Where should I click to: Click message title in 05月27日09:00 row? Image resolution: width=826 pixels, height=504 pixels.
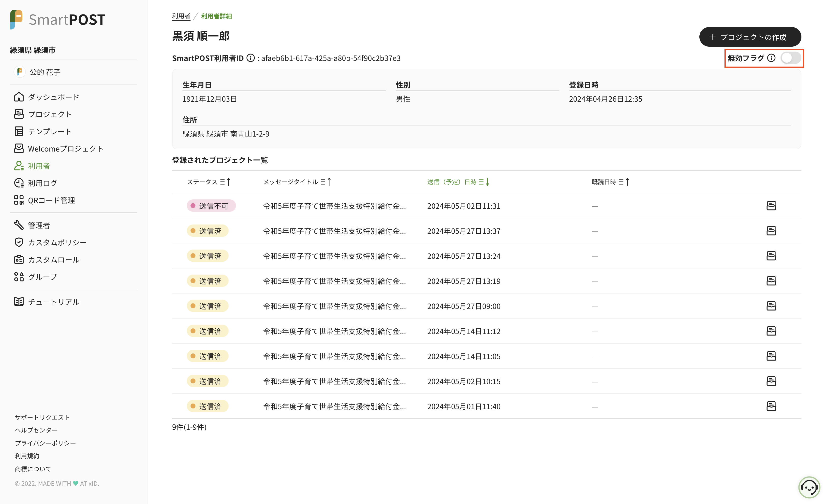click(x=334, y=306)
